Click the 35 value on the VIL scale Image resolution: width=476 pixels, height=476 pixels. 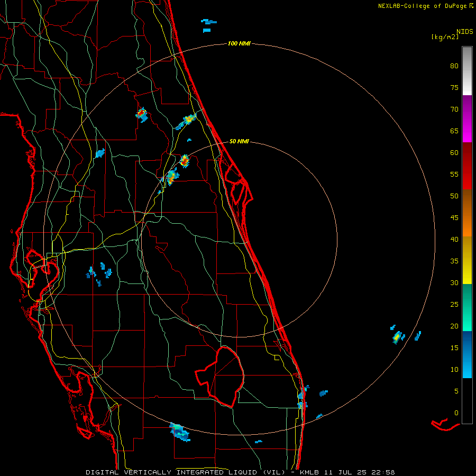(454, 261)
